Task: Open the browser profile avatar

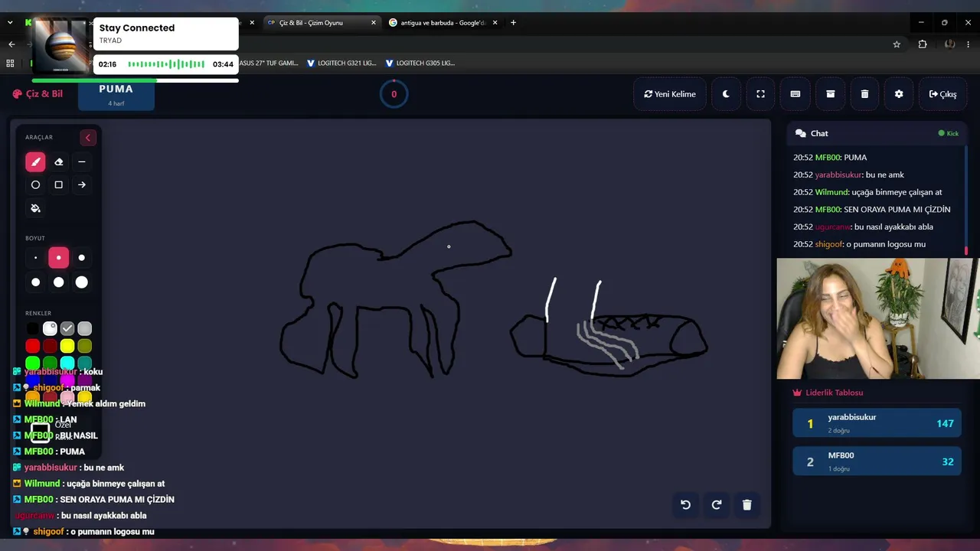Action: pos(950,44)
